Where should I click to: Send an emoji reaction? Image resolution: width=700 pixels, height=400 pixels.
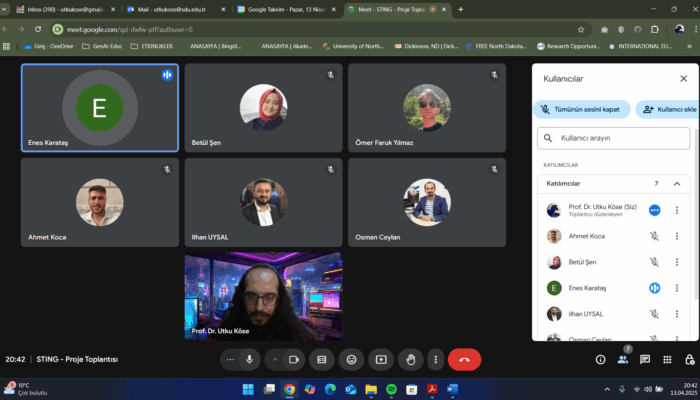(x=351, y=359)
